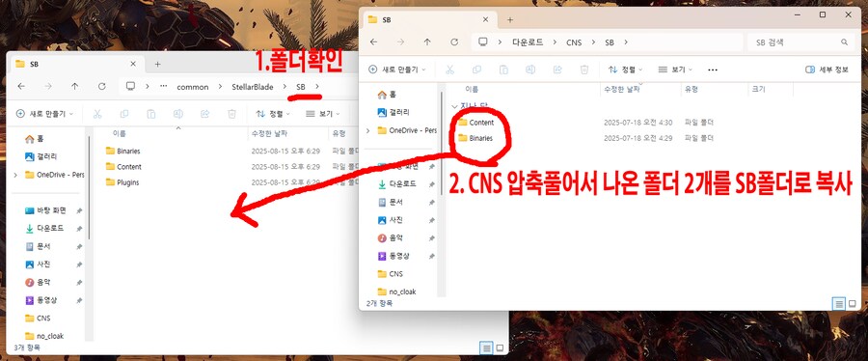Open 새로 만들기 dropdown in right window

(x=397, y=69)
